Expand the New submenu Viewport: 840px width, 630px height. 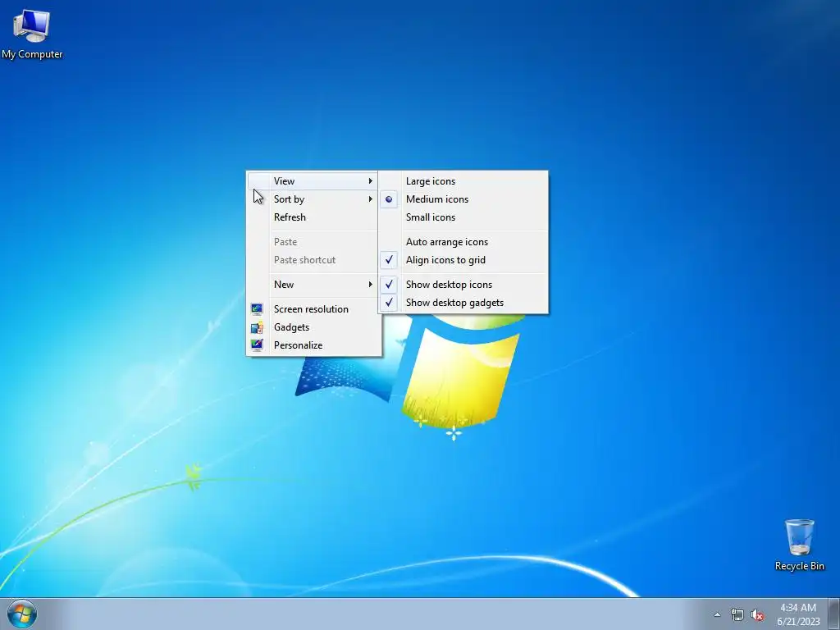(x=313, y=285)
